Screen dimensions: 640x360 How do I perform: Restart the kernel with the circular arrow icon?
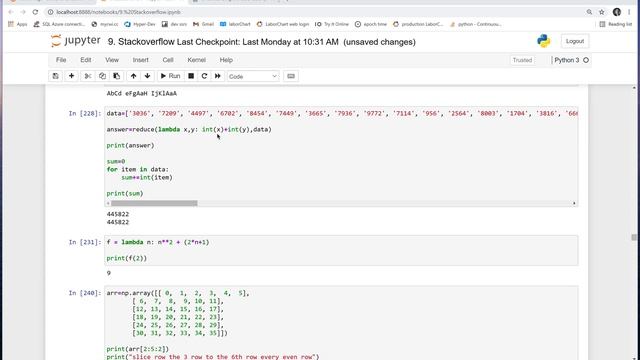click(204, 76)
